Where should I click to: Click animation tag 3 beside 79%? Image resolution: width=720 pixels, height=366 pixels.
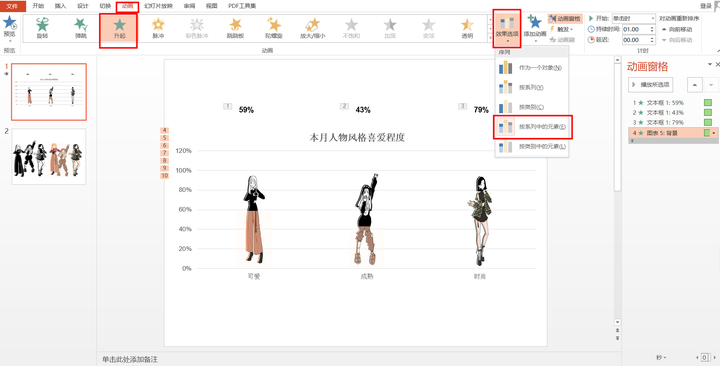(x=462, y=107)
